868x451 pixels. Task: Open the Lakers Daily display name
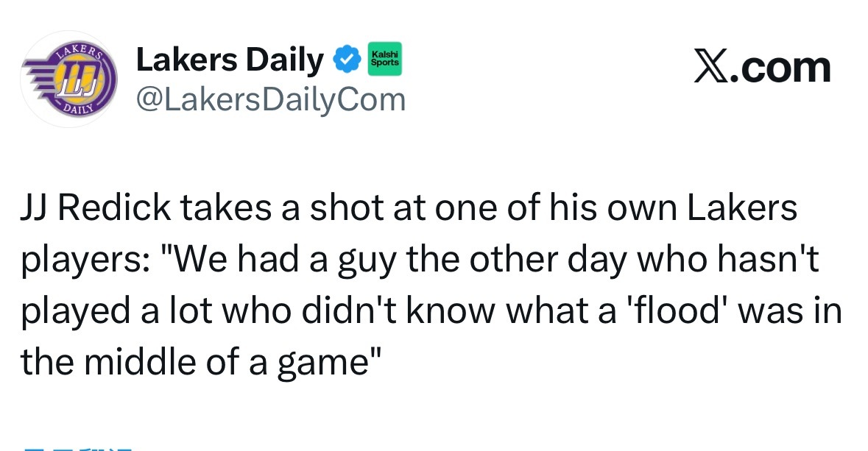point(230,60)
